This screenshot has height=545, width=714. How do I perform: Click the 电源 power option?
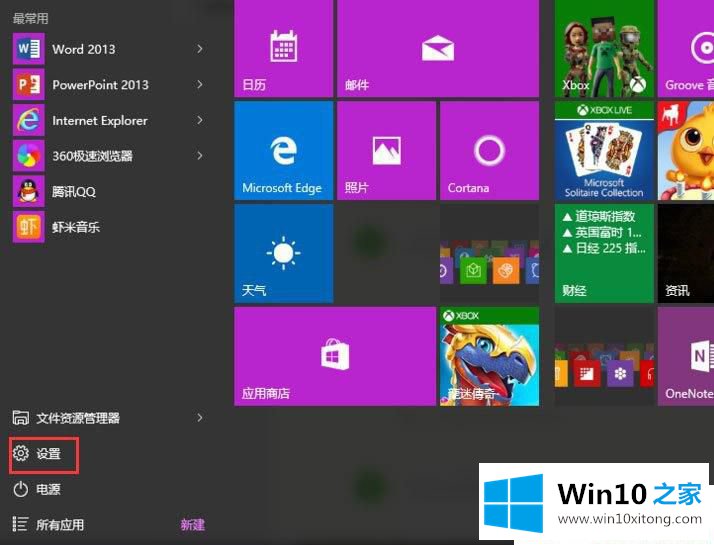coord(36,489)
